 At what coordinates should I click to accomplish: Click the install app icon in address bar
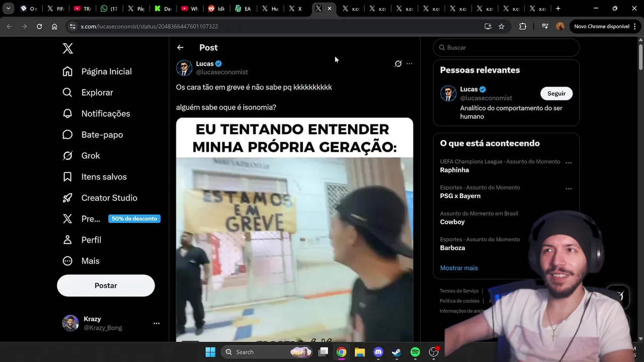click(x=488, y=26)
